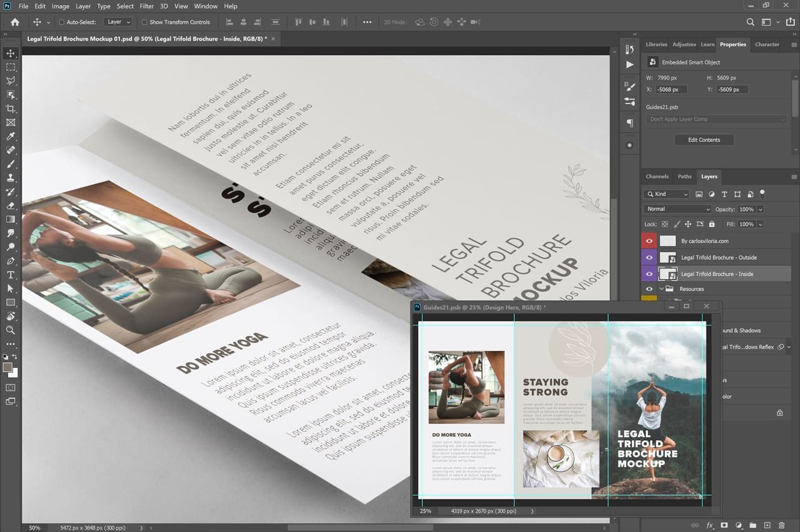Select the Gradient tool
The width and height of the screenshot is (800, 532).
(x=11, y=219)
